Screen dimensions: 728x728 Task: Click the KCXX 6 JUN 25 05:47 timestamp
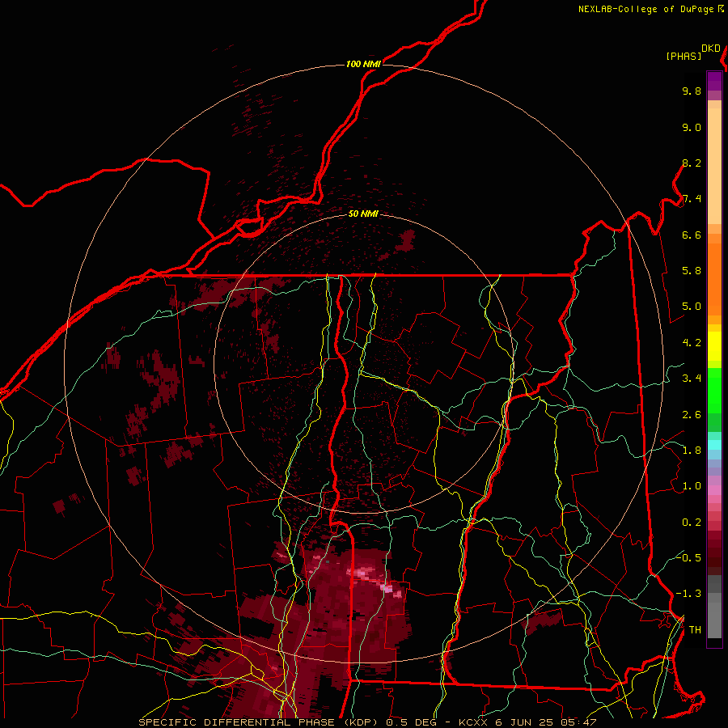(527, 722)
